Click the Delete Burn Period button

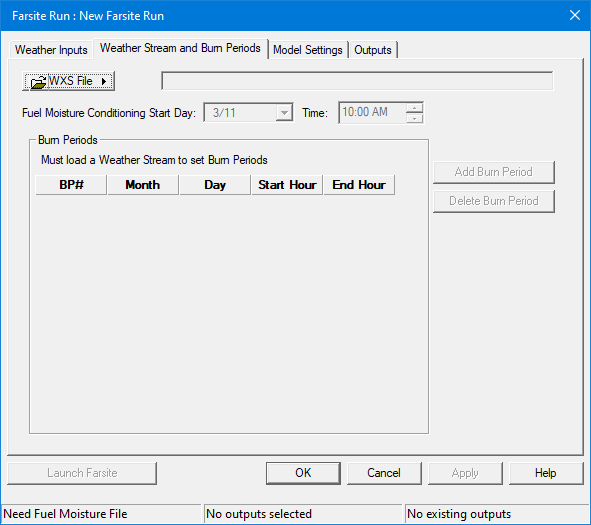click(x=494, y=201)
